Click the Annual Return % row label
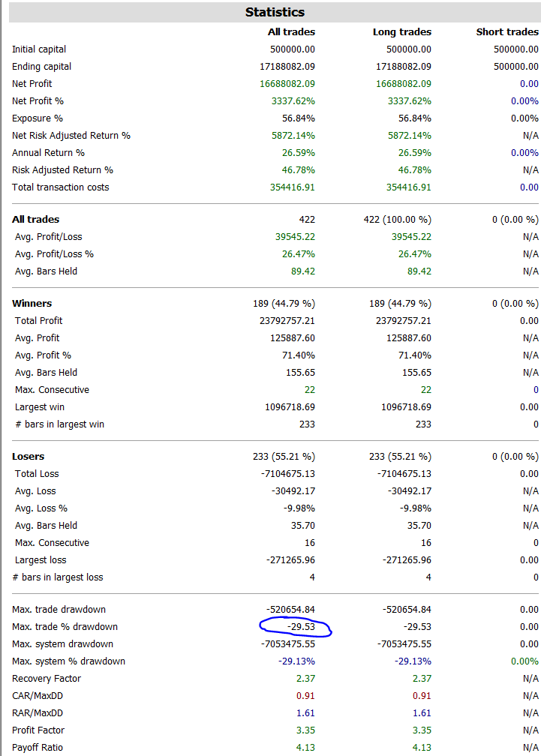Image resolution: width=541 pixels, height=756 pixels. 48,153
